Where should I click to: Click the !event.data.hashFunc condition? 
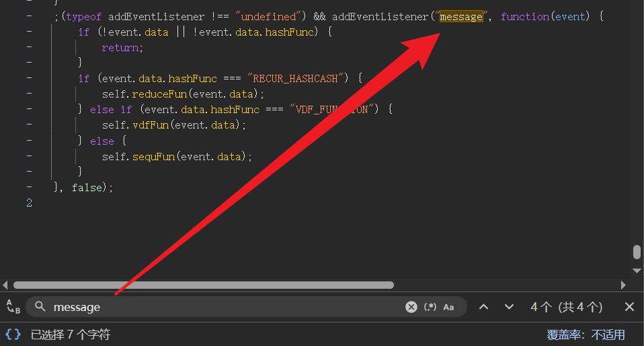pos(255,32)
